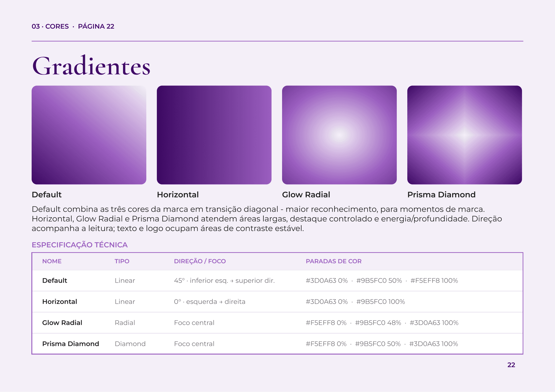Screen dimensions: 555x392
Task: Click the 03 · CORES section header
Action: [50, 26]
